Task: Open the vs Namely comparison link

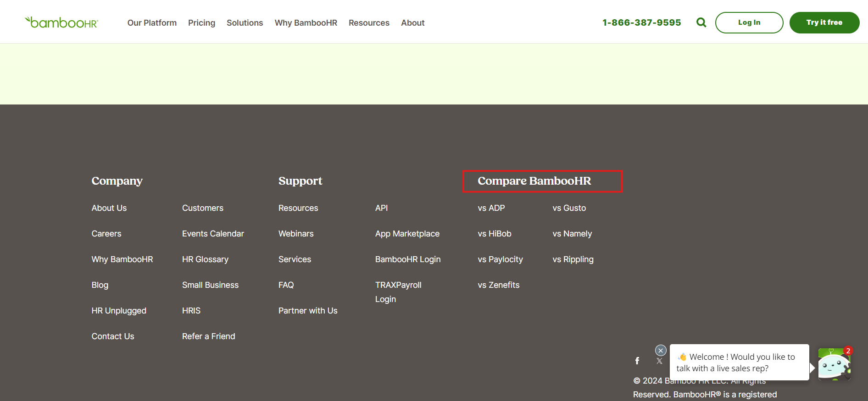Action: coord(573,234)
